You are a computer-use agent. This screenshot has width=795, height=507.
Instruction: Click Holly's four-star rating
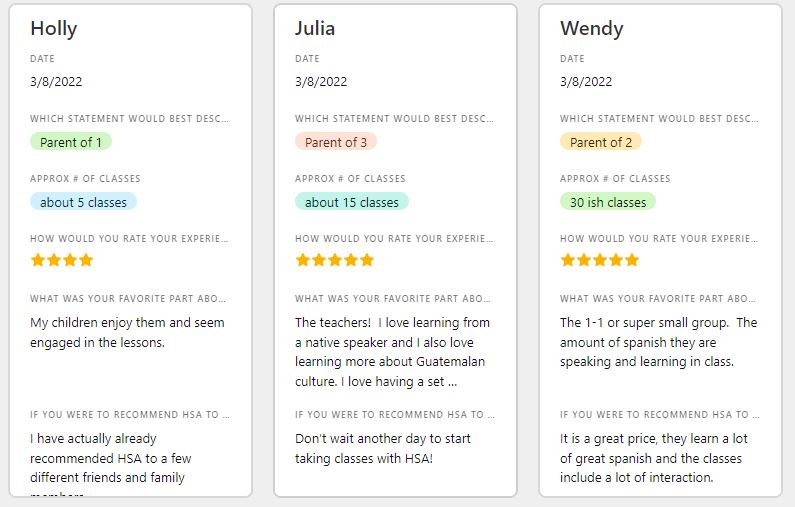pyautogui.click(x=62, y=260)
